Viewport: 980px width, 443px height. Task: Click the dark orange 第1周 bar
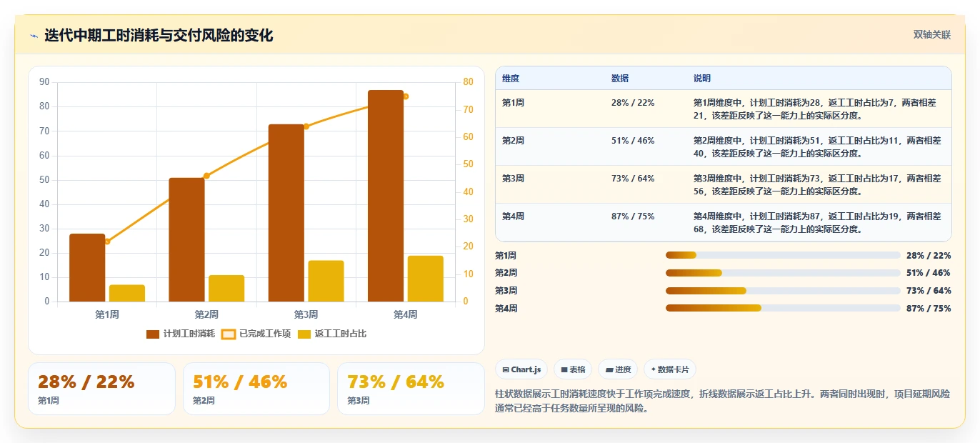pos(87,267)
